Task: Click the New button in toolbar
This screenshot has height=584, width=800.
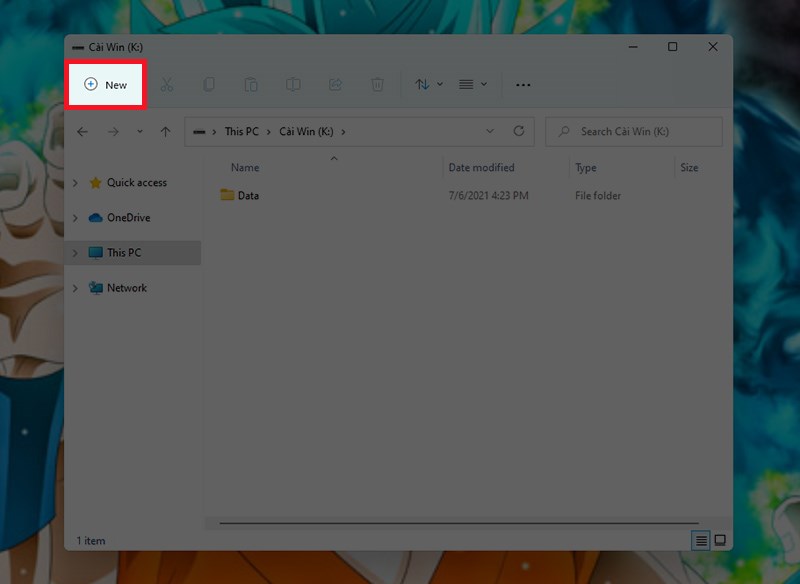Action: point(106,85)
